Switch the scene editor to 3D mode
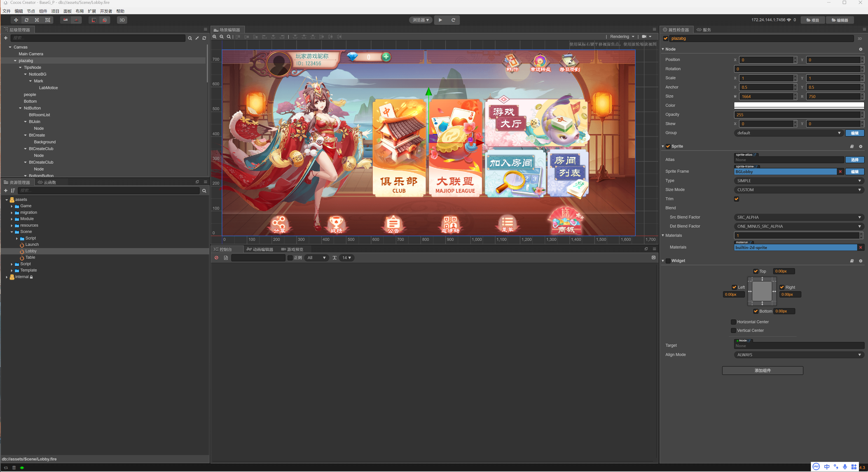This screenshot has height=472, width=868. (122, 20)
